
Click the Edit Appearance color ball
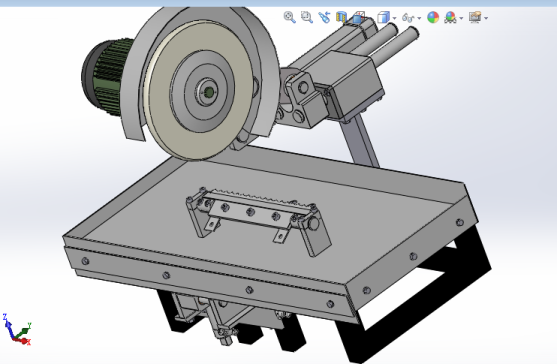433,17
